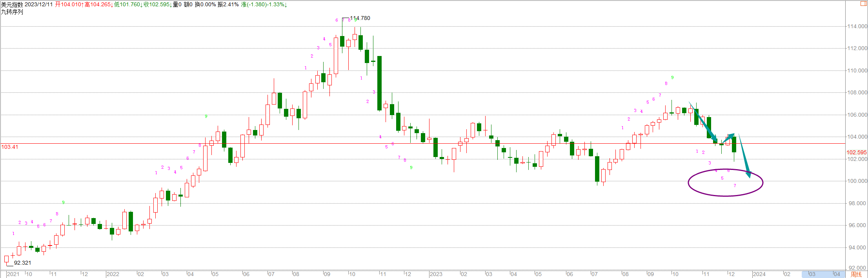Click the blue-highlighted 03 label on the time axis

point(812,274)
